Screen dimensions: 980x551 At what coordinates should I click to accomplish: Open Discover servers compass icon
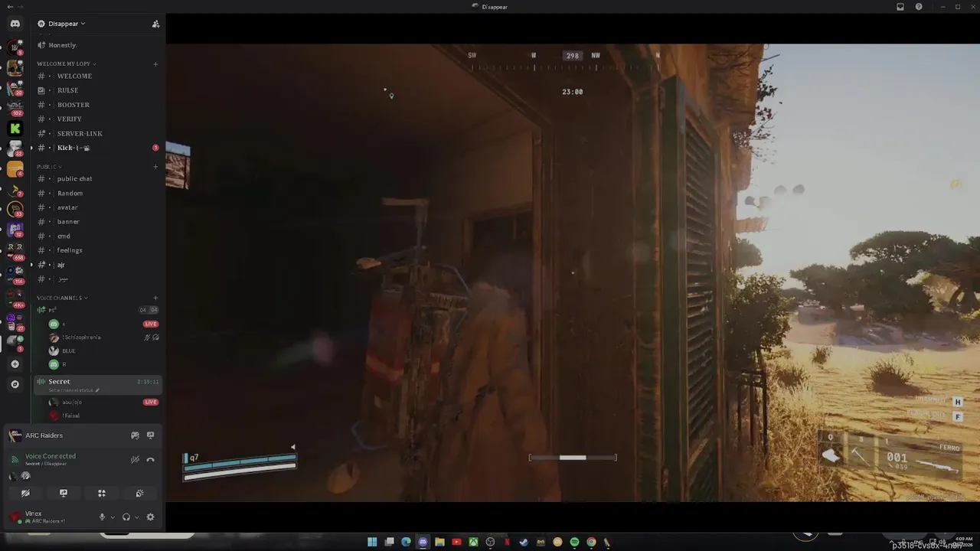[15, 384]
